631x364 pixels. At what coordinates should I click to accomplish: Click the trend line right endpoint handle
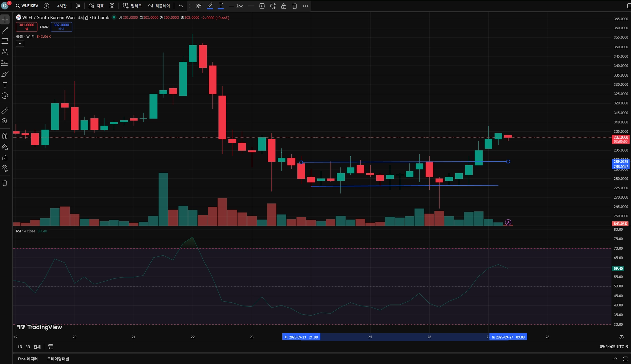click(x=508, y=162)
